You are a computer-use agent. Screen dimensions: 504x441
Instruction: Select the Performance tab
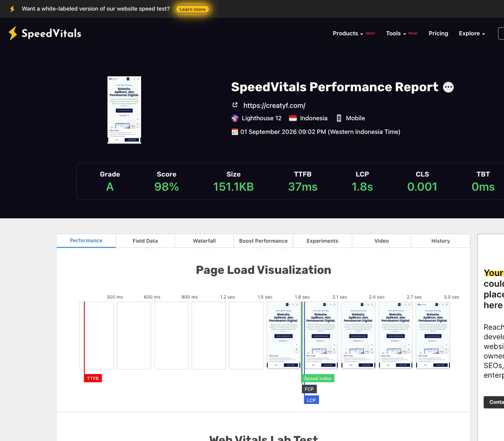click(86, 241)
